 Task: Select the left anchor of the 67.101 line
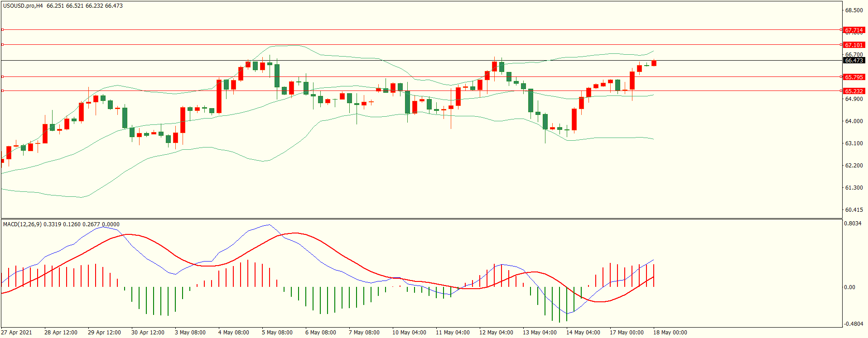pos(2,45)
